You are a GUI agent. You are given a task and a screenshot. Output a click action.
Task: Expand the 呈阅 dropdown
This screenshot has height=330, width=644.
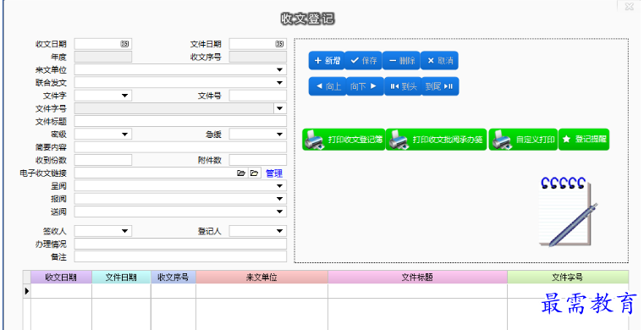point(280,186)
